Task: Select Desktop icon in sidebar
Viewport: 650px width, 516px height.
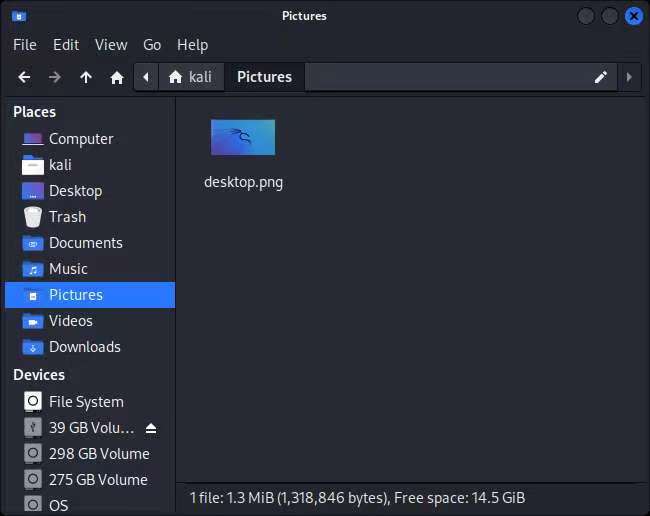Action: [33, 191]
